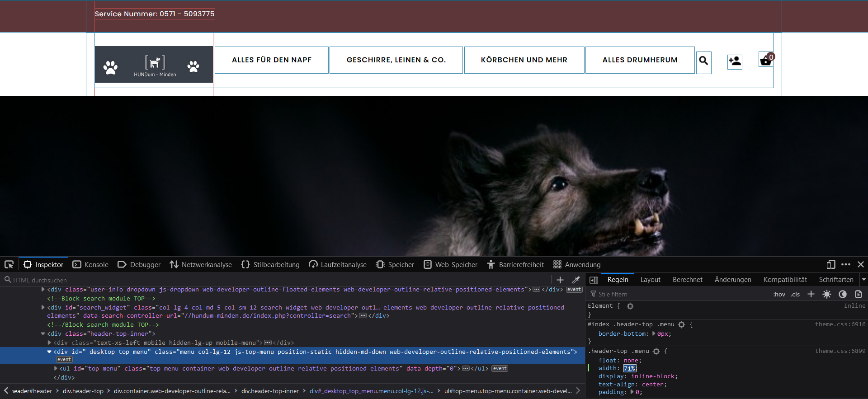Open responsive design mode icon
This screenshot has width=868, height=399.
(x=830, y=264)
